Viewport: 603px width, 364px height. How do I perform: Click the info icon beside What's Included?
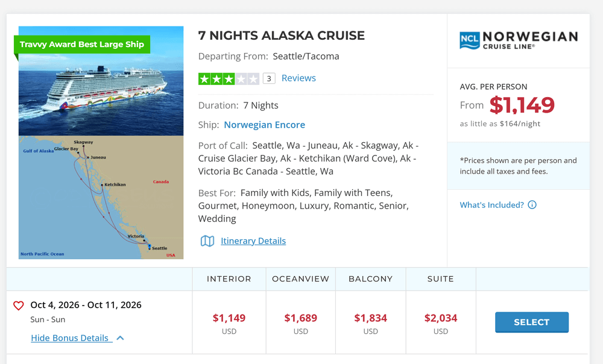(532, 205)
